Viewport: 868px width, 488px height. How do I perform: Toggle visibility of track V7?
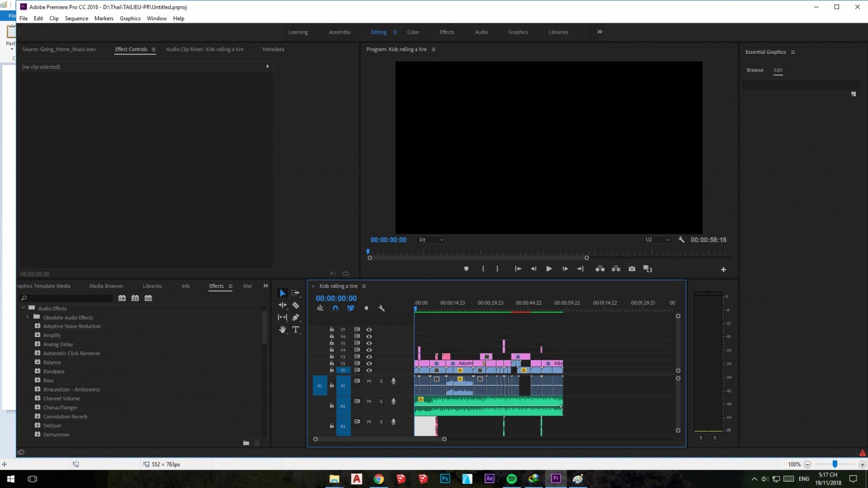[369, 330]
